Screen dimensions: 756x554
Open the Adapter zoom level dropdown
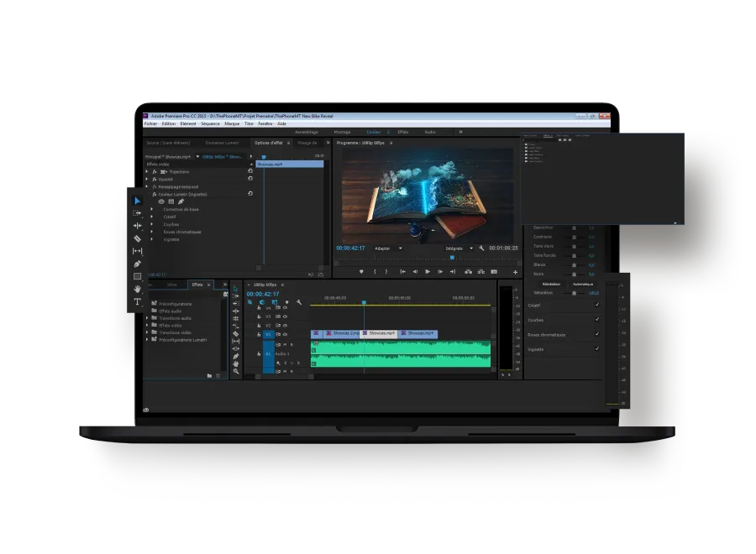click(388, 248)
